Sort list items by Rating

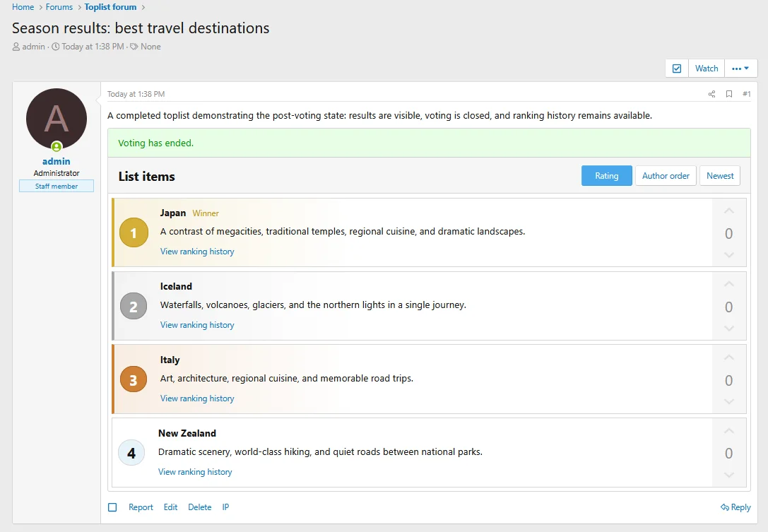(607, 176)
